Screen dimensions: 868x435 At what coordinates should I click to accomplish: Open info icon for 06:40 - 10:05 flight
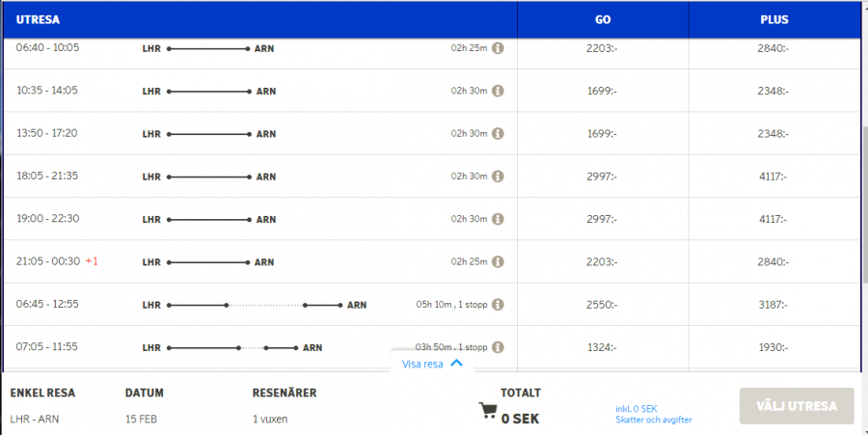tap(499, 48)
